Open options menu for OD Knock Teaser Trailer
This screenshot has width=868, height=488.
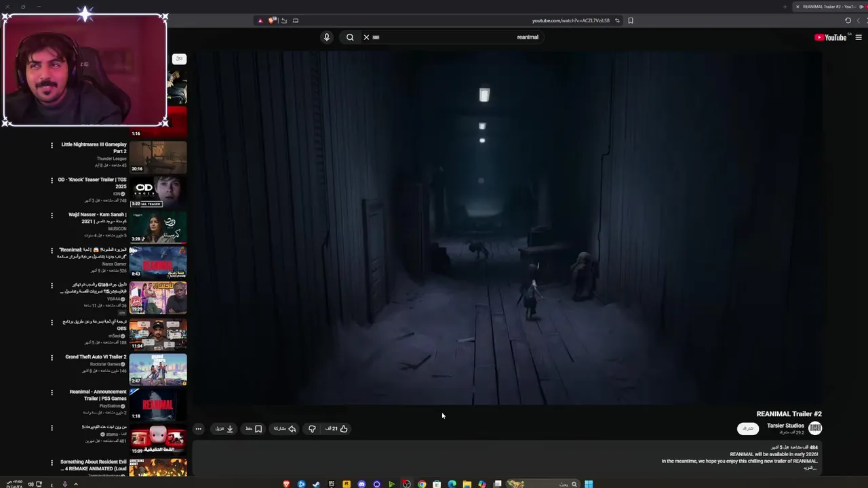tap(52, 180)
